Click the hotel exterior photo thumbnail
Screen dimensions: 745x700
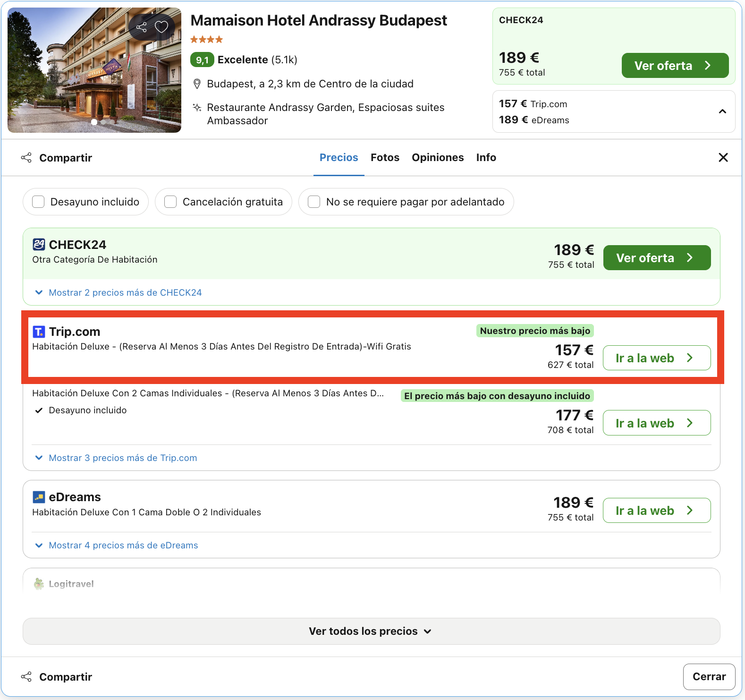[94, 70]
